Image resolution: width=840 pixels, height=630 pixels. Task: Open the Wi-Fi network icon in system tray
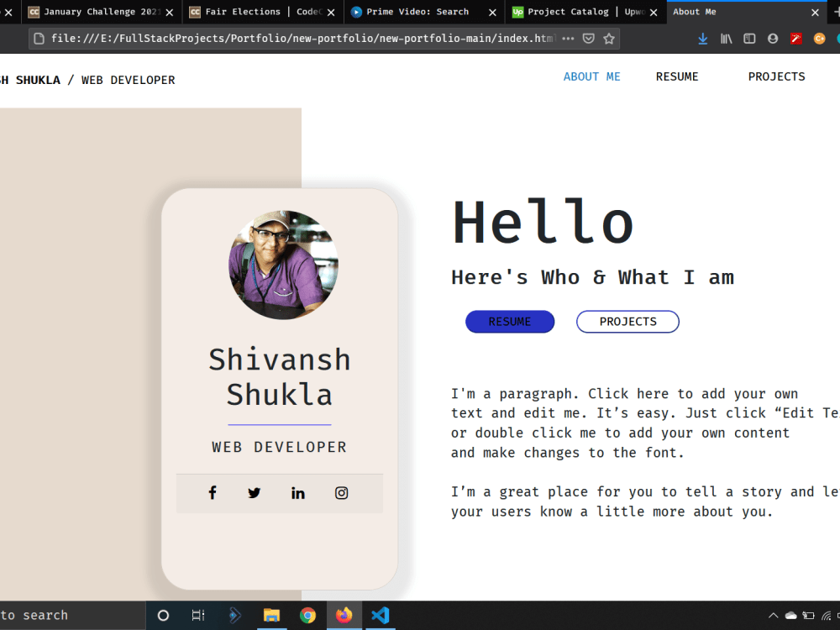click(827, 616)
